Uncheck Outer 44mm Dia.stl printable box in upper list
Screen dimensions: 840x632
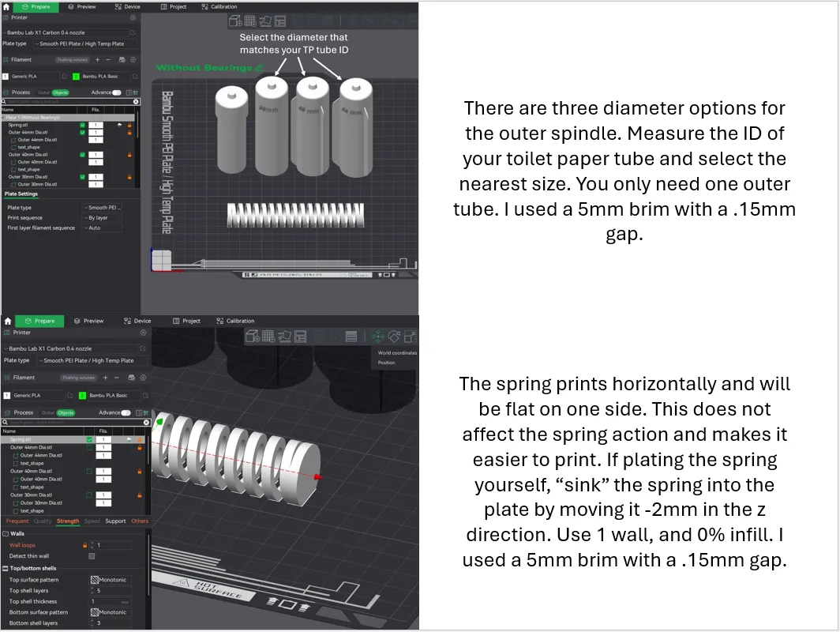point(83,133)
